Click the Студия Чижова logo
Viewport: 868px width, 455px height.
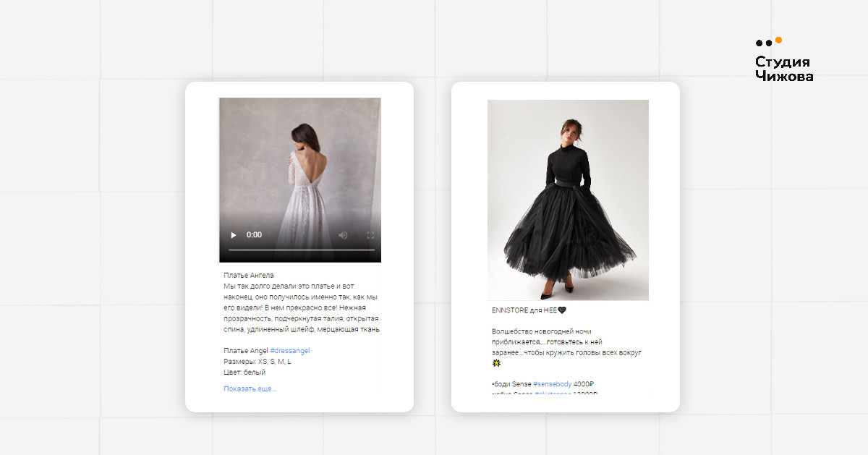[x=784, y=60]
